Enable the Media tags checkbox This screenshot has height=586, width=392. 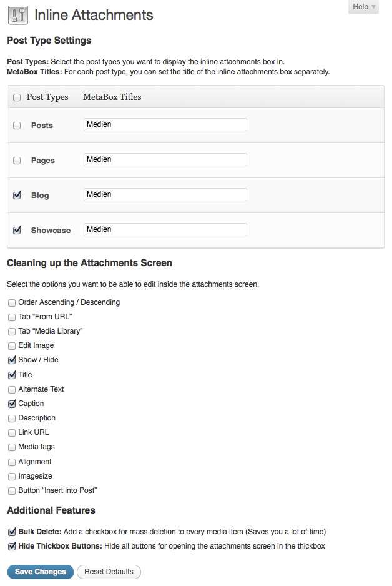12,447
